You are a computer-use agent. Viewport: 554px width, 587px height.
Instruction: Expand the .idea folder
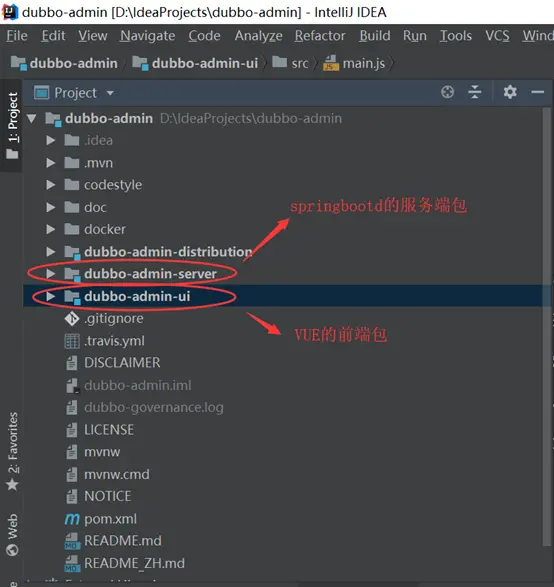(51, 140)
